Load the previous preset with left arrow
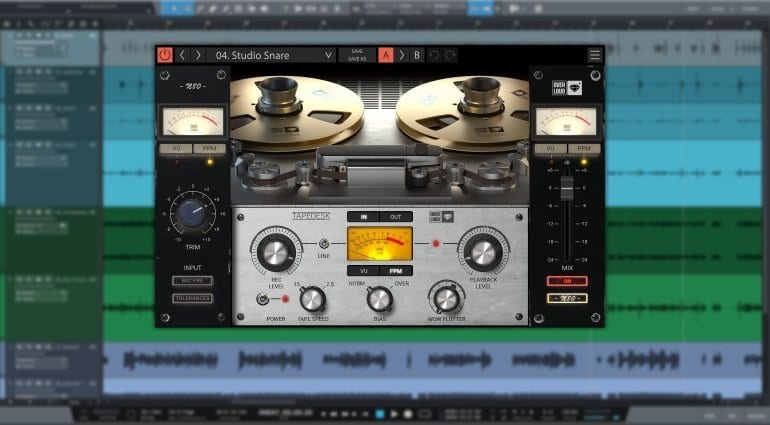770x425 pixels. pos(182,55)
